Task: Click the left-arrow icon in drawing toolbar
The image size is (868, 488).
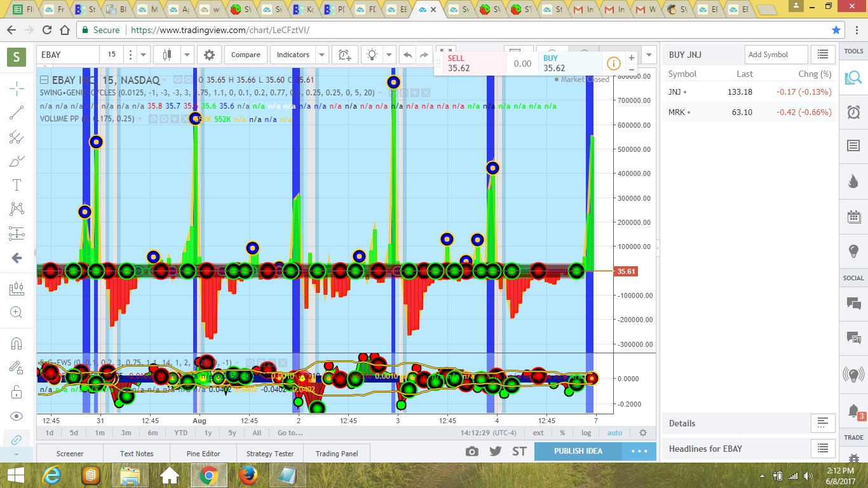Action: 17,258
